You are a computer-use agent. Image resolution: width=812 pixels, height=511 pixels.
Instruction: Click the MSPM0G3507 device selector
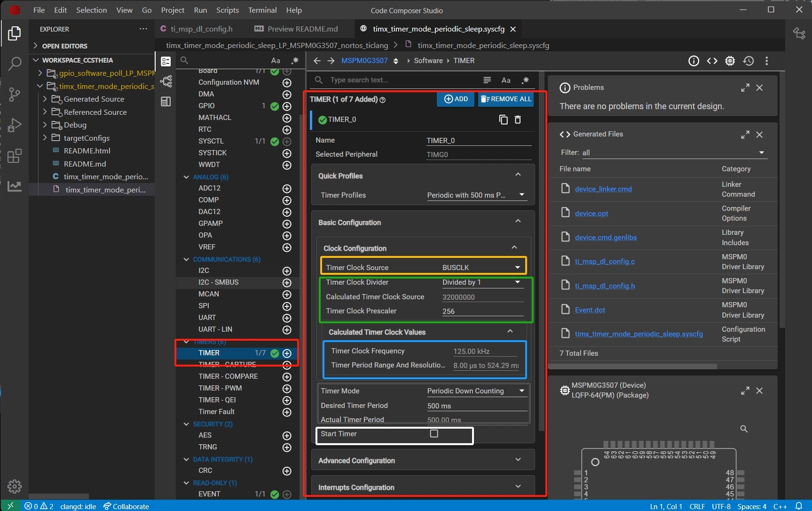(x=370, y=61)
